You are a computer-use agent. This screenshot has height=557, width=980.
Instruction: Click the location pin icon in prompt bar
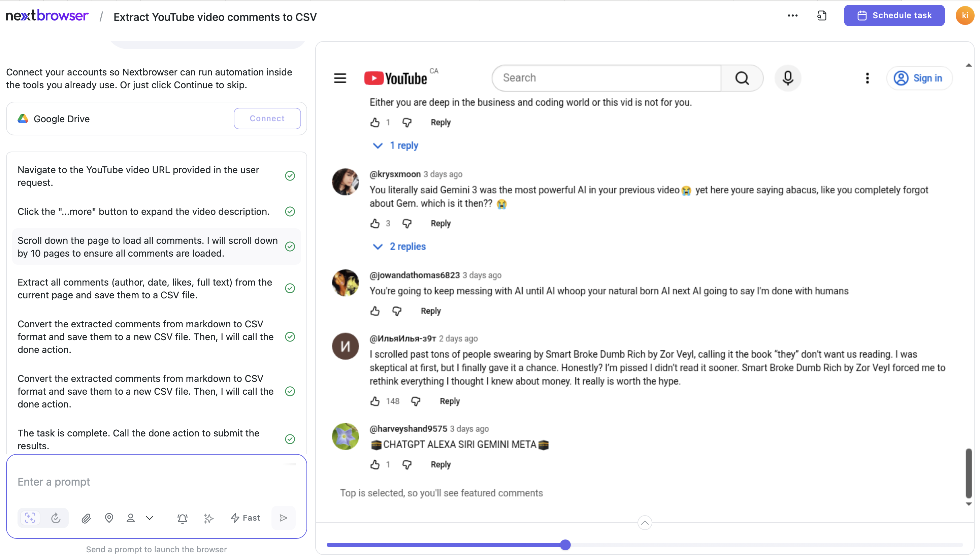[109, 518]
